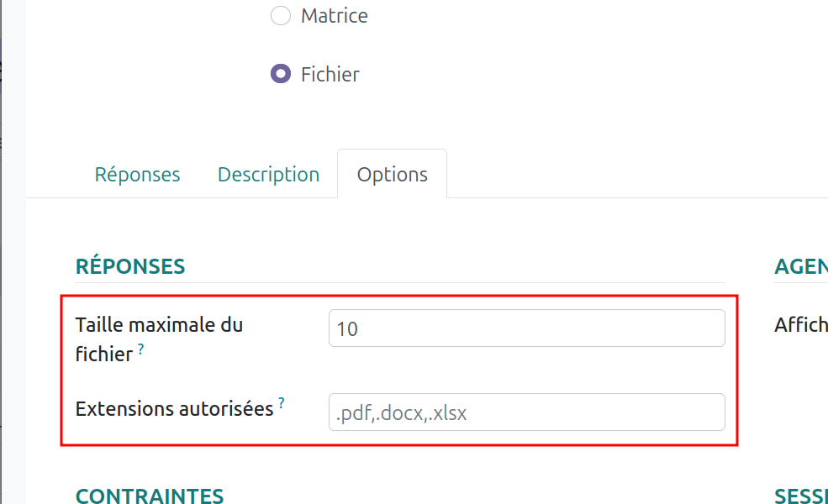The image size is (828, 504).
Task: Click the Taille maximale du fichier label
Action: (159, 324)
